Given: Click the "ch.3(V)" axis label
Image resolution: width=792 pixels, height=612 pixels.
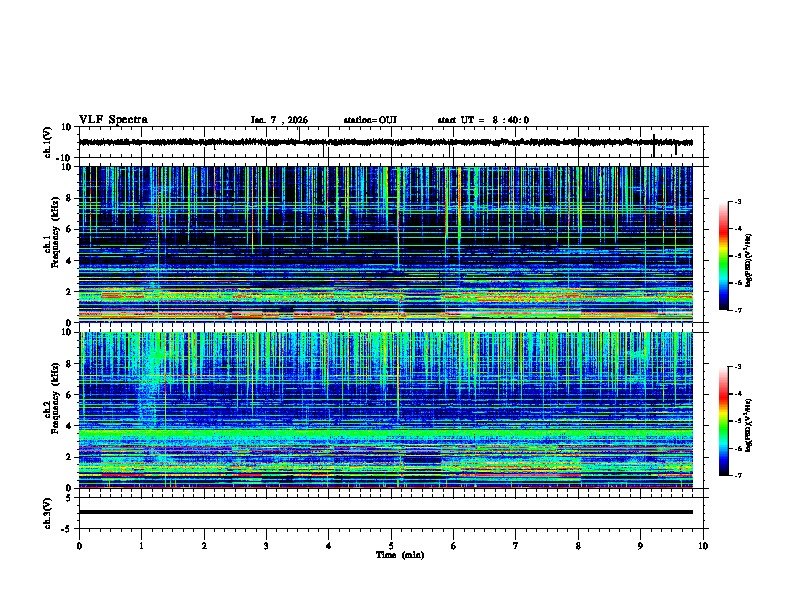Looking at the screenshot, I should pyautogui.click(x=48, y=513).
